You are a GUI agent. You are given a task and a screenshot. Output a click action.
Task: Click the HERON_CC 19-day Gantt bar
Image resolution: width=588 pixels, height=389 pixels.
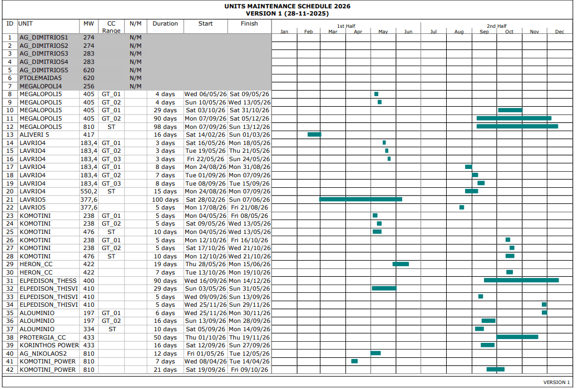click(x=401, y=264)
